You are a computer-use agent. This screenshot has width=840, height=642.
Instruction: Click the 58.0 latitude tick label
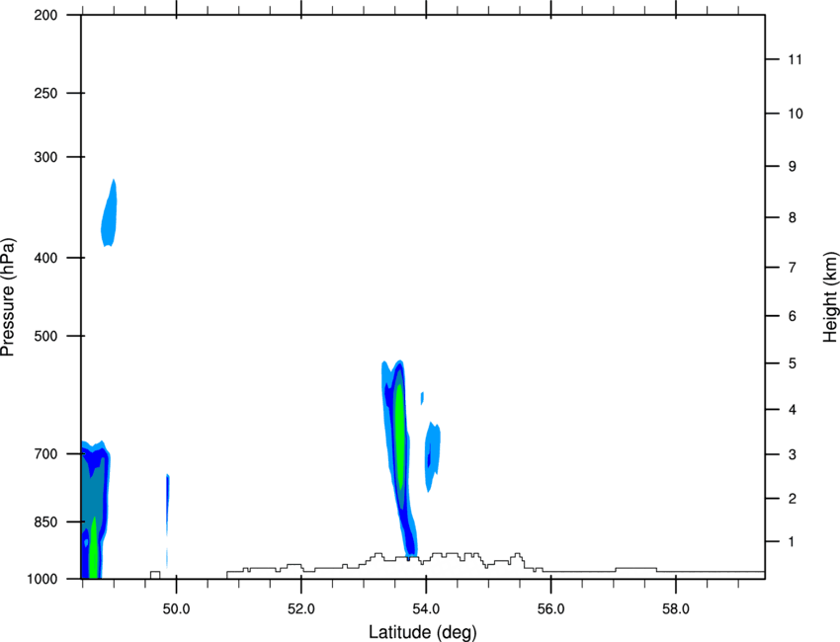[676, 609]
